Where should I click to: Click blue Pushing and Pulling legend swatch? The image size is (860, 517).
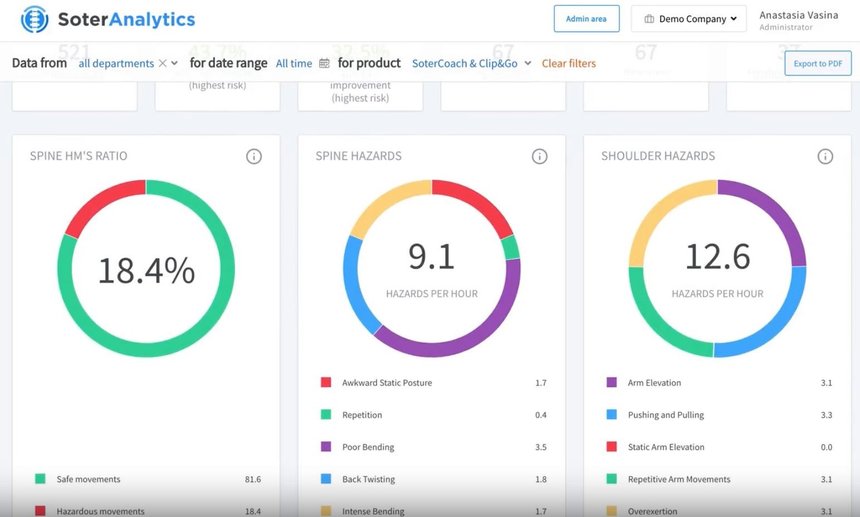[x=612, y=414]
